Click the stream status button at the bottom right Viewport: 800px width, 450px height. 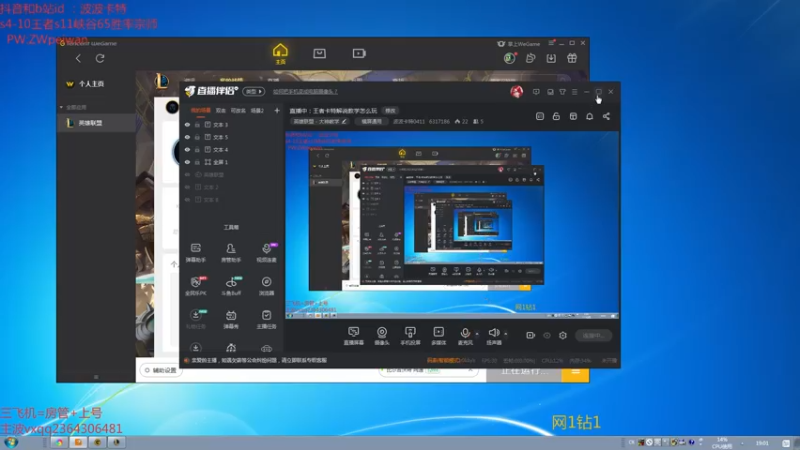click(x=594, y=336)
